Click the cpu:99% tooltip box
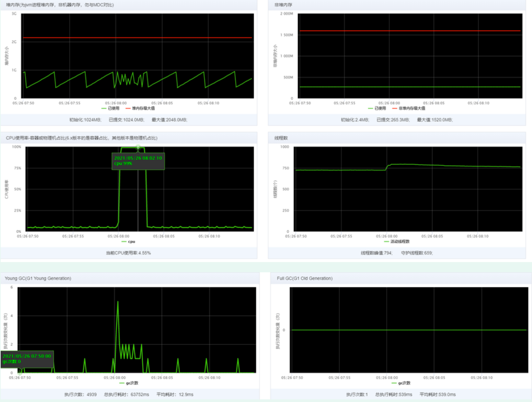This screenshot has height=402, width=532. click(138, 161)
